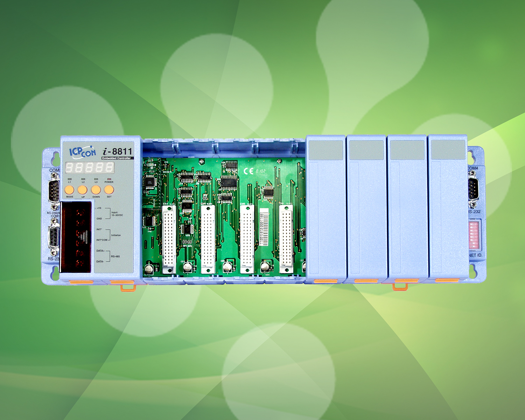
Task: Click the DATA+ terminal label
Action: 100,251
